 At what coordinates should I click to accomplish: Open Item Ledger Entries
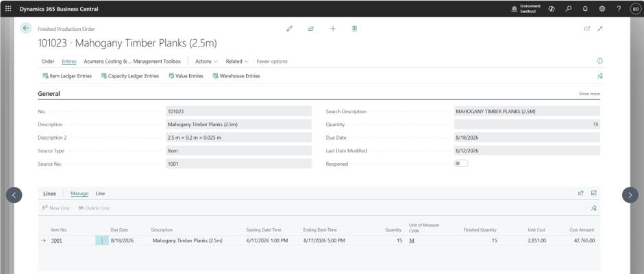pos(67,76)
